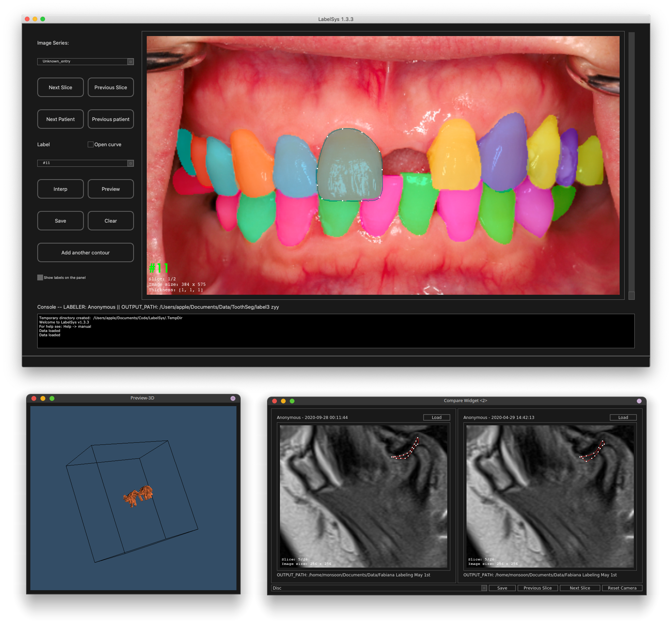Click the gray labeled front tooth
672x624 pixels.
[x=350, y=165]
